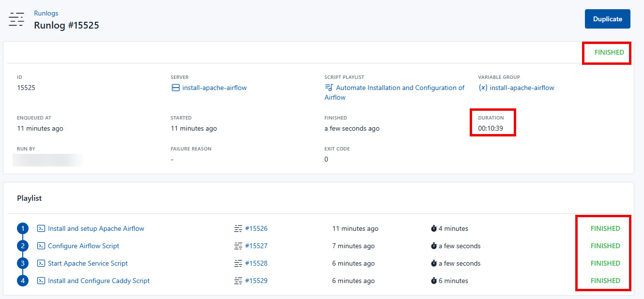
Task: Open the Install and Configure Caddy Script link
Action: pos(99,281)
